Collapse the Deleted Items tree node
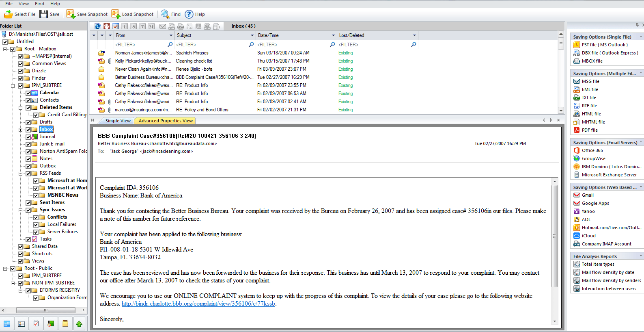 [x=21, y=108]
